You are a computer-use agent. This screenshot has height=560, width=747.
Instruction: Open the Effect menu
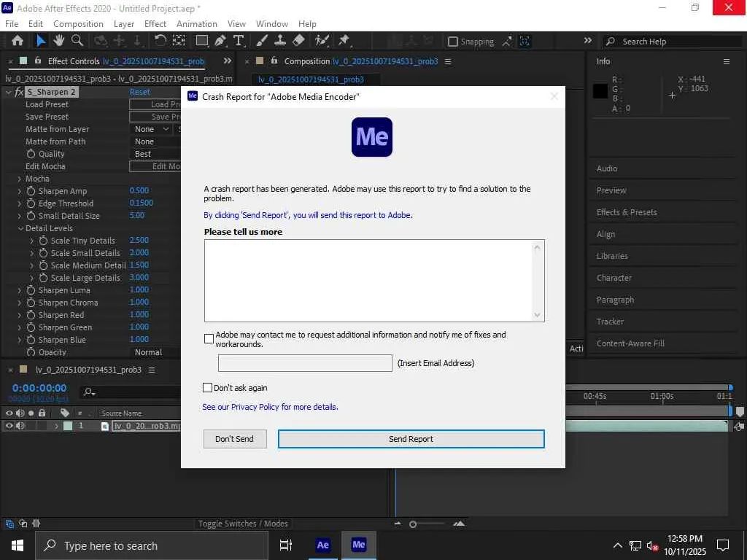point(155,23)
